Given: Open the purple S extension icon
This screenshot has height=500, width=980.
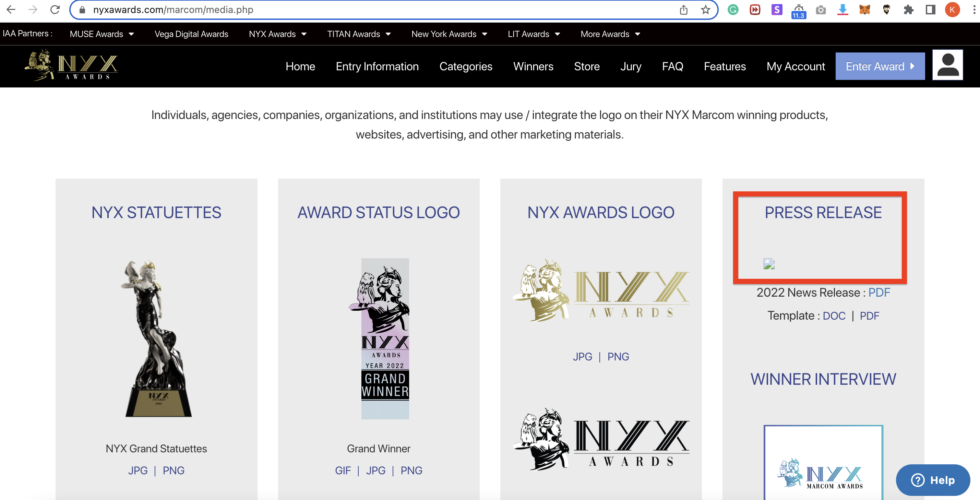Looking at the screenshot, I should click(777, 10).
